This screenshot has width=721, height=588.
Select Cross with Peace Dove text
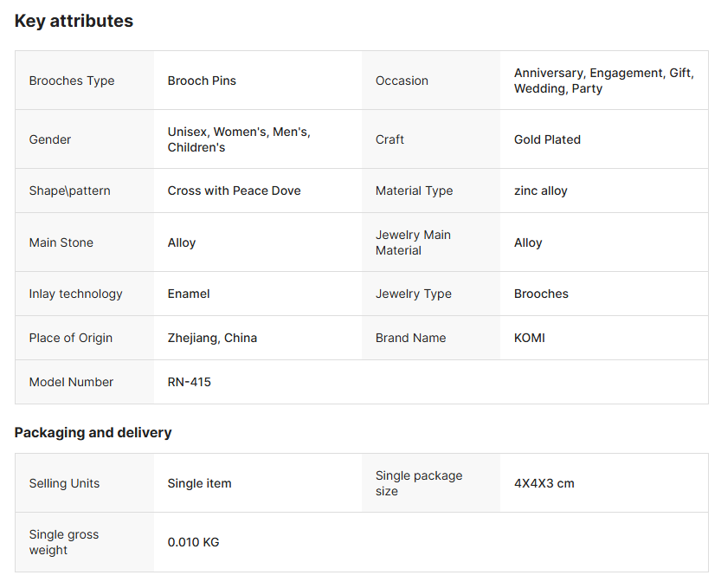click(234, 191)
